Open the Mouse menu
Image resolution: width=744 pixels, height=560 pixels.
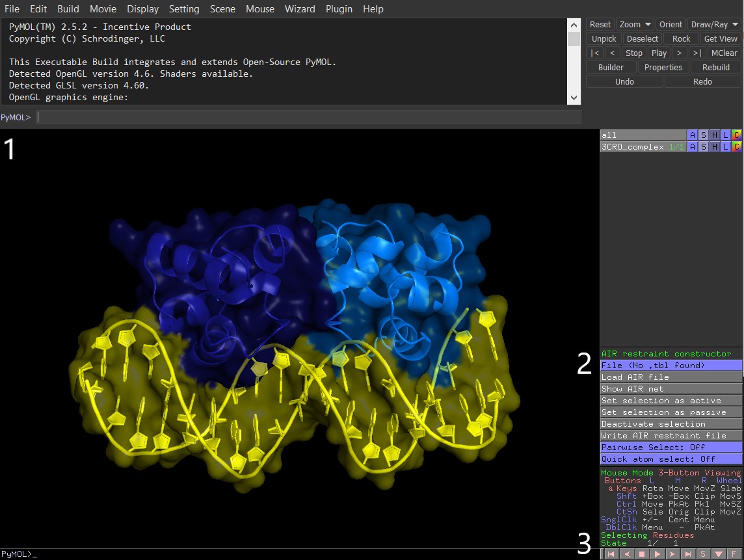tap(260, 9)
